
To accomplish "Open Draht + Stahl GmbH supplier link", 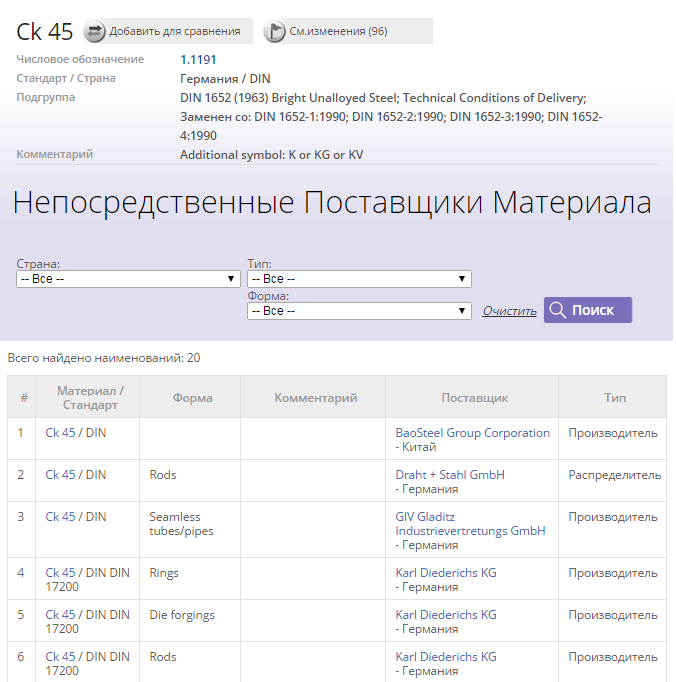I will pos(450,475).
